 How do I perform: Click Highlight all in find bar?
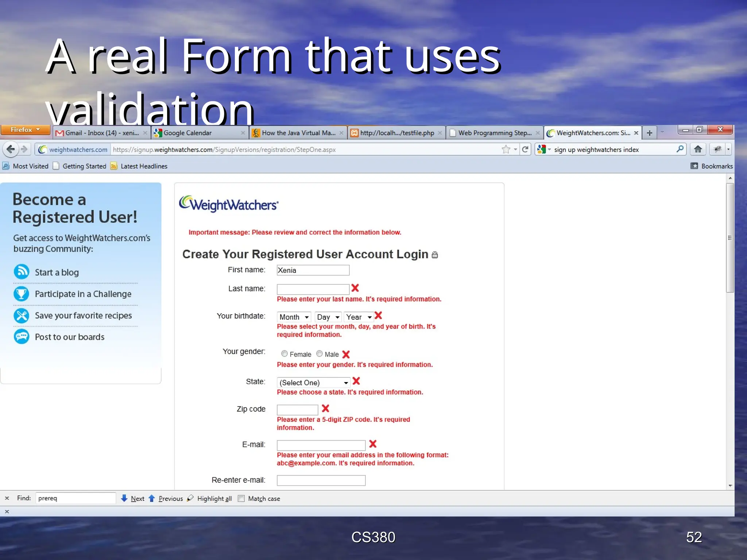pos(214,498)
